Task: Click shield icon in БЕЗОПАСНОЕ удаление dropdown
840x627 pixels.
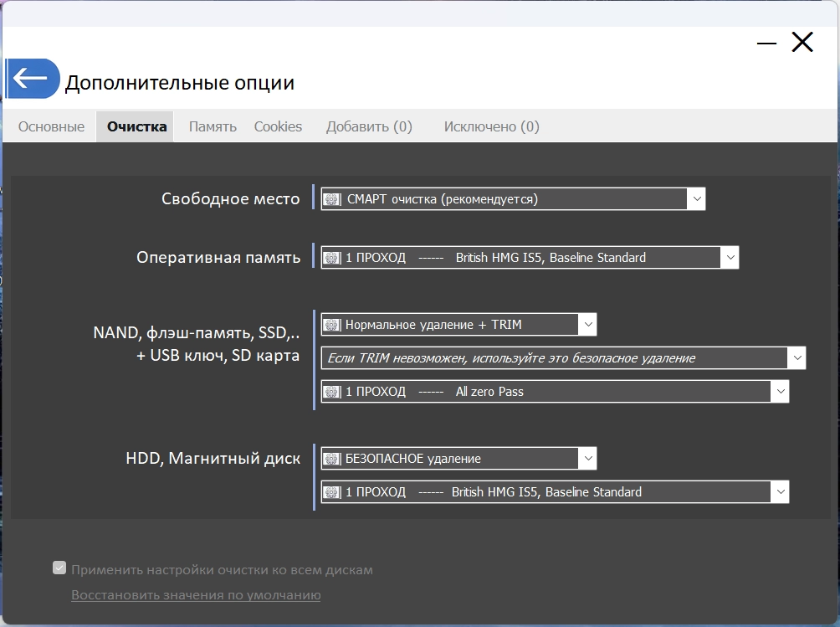Action: click(332, 459)
